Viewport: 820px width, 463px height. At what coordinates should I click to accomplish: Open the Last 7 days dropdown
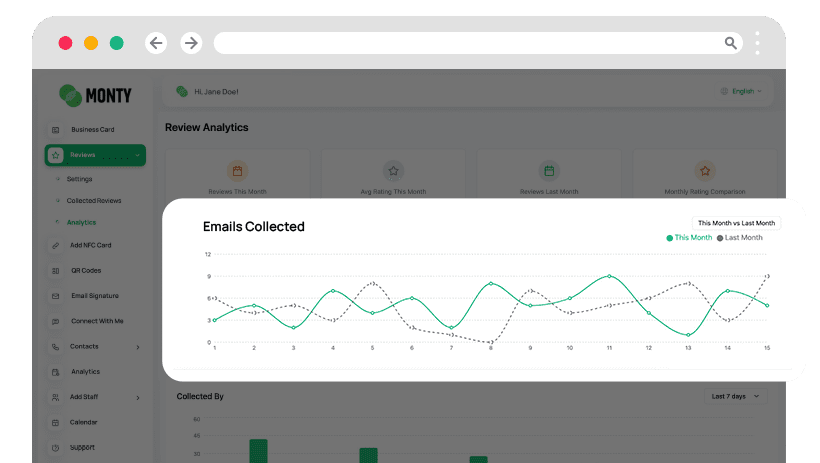(735, 397)
